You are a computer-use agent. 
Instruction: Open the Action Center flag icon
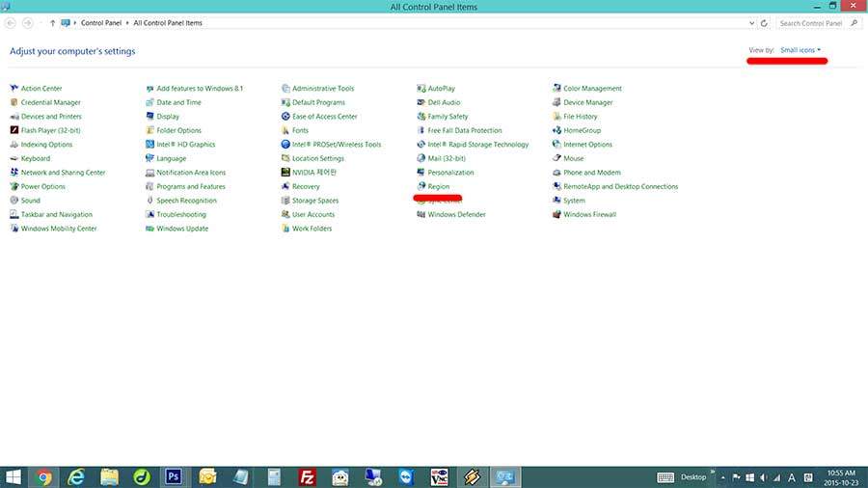(x=14, y=88)
